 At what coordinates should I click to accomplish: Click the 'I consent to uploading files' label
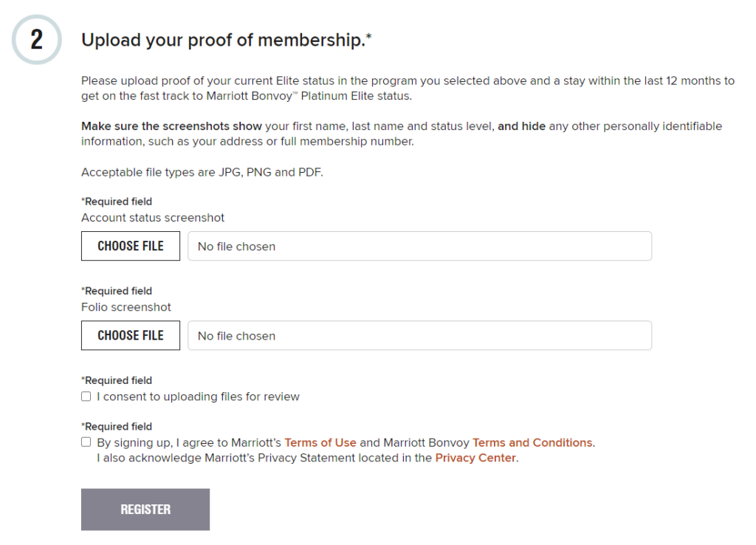coord(198,397)
